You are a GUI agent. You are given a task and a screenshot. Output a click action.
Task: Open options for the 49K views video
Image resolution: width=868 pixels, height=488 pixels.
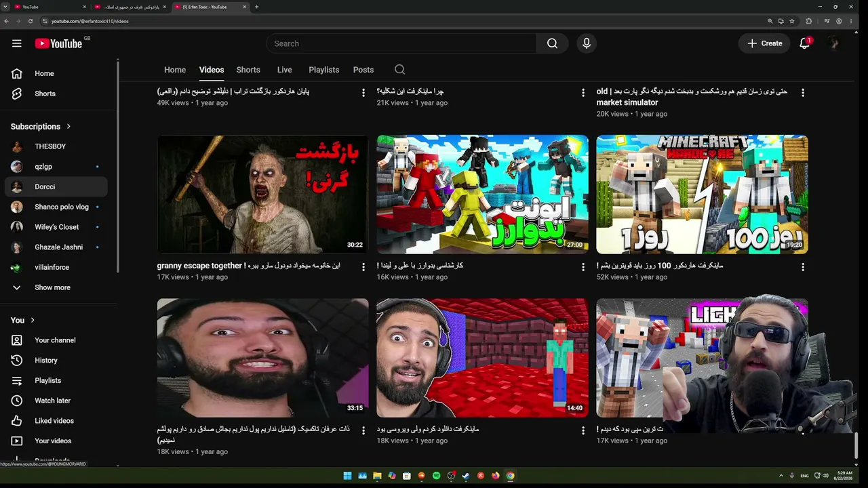(363, 93)
